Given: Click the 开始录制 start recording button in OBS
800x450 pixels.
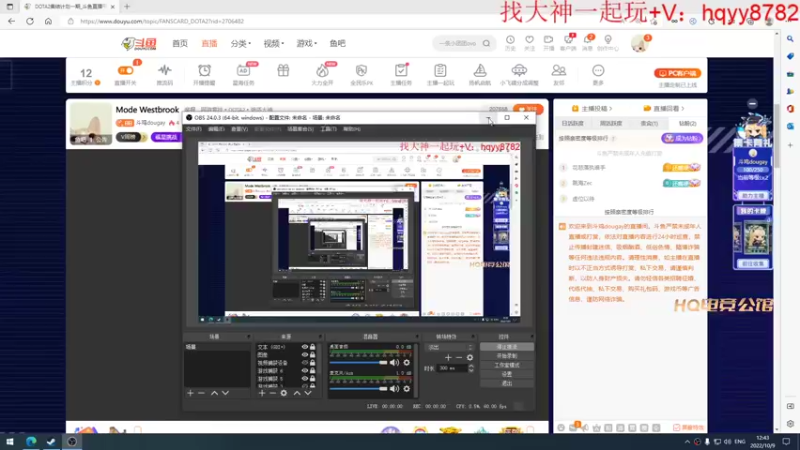Looking at the screenshot, I should click(507, 356).
